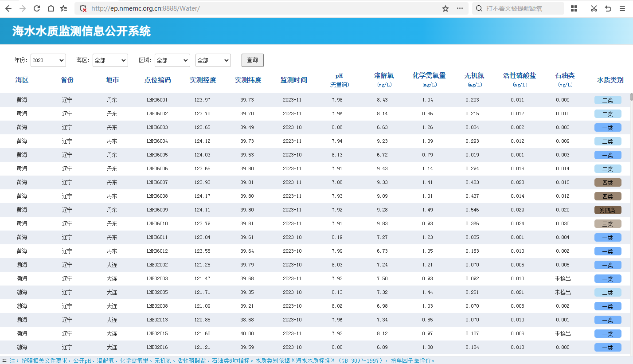Select station code LNH06006
The height and width of the screenshot is (364, 633).
[157, 168]
